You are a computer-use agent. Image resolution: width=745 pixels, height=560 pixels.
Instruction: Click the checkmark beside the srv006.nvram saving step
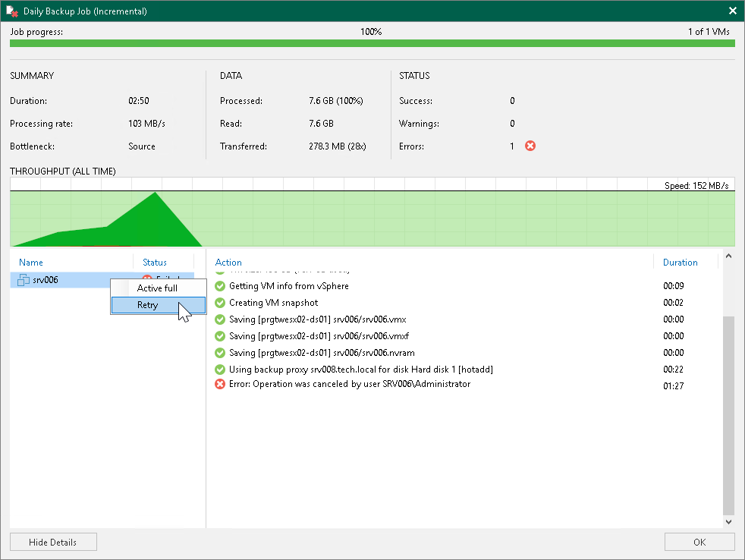click(x=220, y=352)
